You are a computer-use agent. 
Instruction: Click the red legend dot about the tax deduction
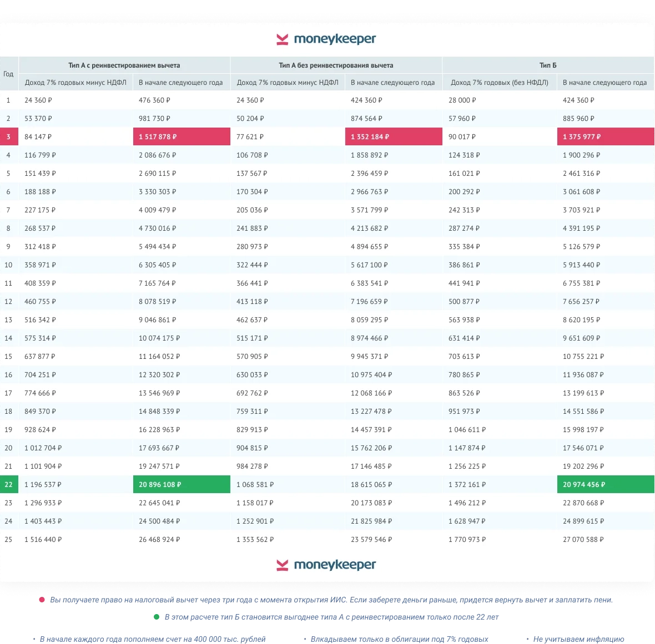pos(42,600)
